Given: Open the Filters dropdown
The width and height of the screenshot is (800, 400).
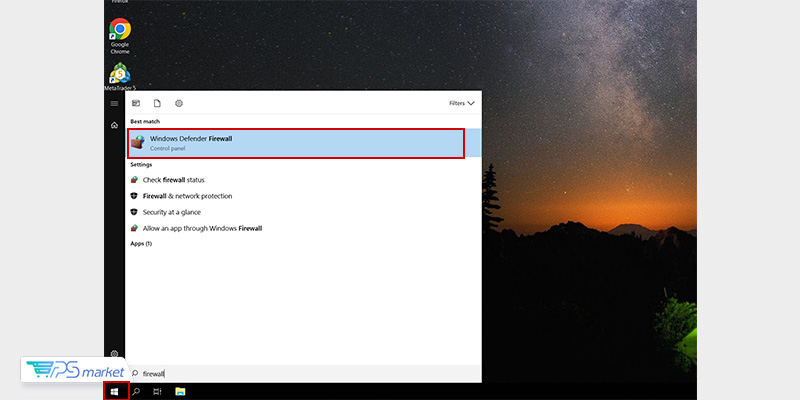Looking at the screenshot, I should point(462,103).
